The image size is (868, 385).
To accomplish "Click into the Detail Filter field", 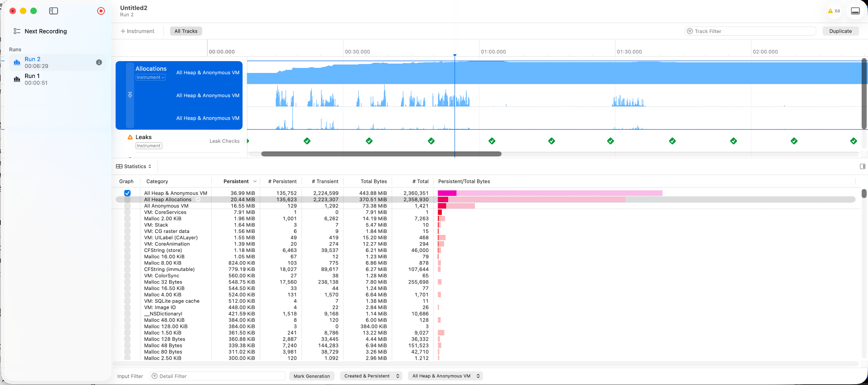I will [x=218, y=376].
